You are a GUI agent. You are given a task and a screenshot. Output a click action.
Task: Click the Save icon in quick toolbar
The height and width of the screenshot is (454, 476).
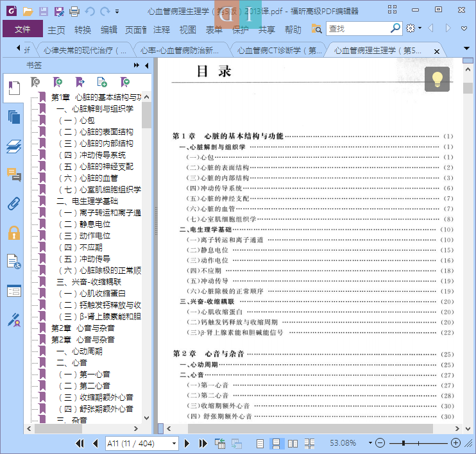tap(44, 12)
